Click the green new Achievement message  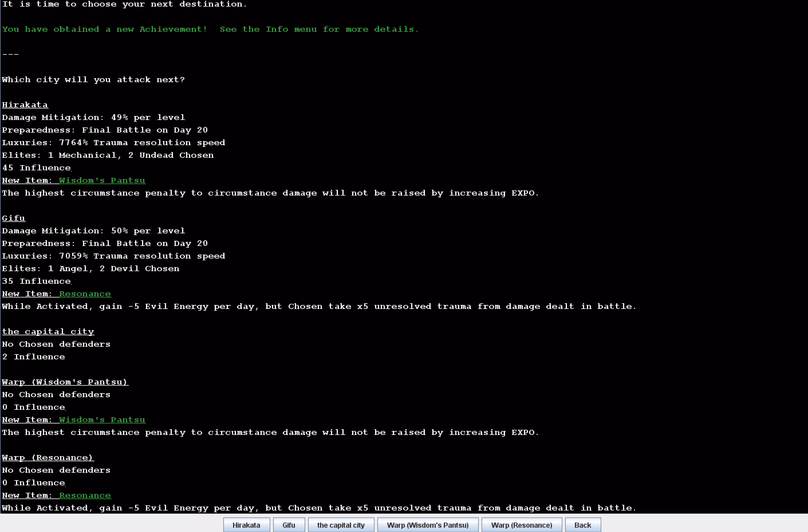210,29
